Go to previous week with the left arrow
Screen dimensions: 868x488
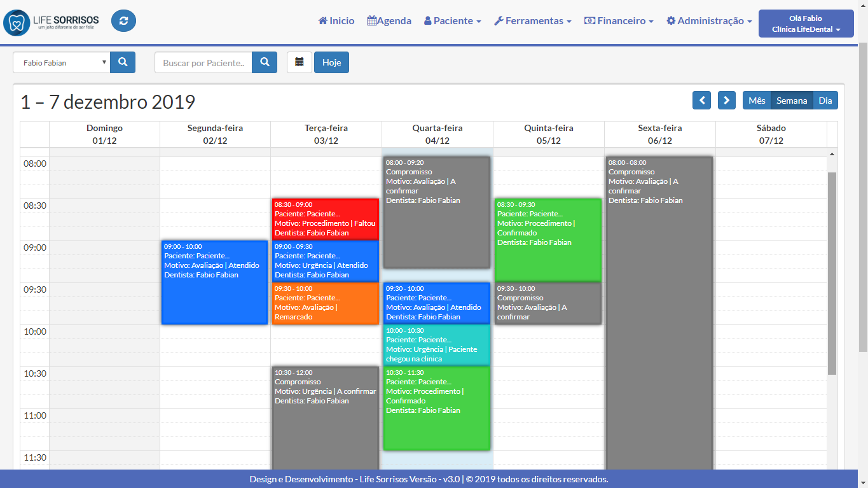point(701,100)
